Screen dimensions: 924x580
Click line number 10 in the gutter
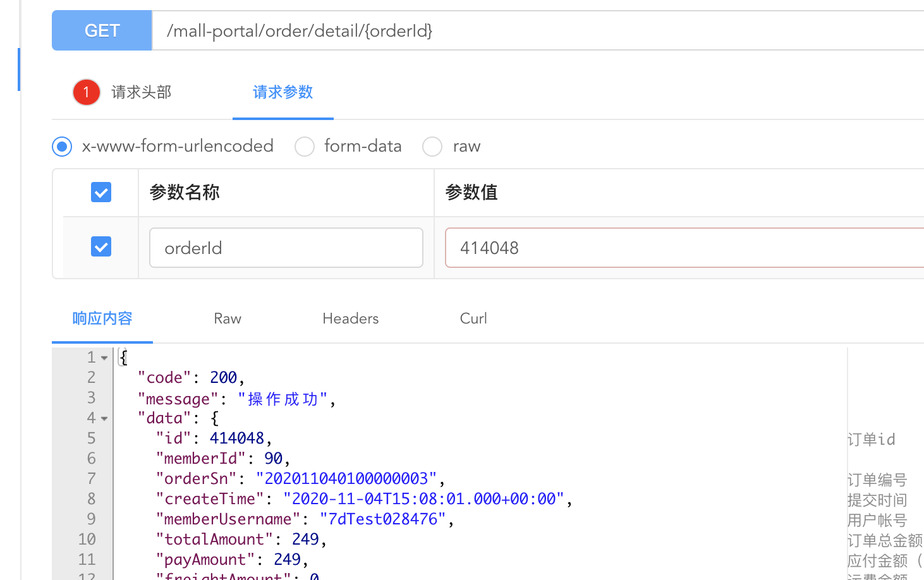87,540
